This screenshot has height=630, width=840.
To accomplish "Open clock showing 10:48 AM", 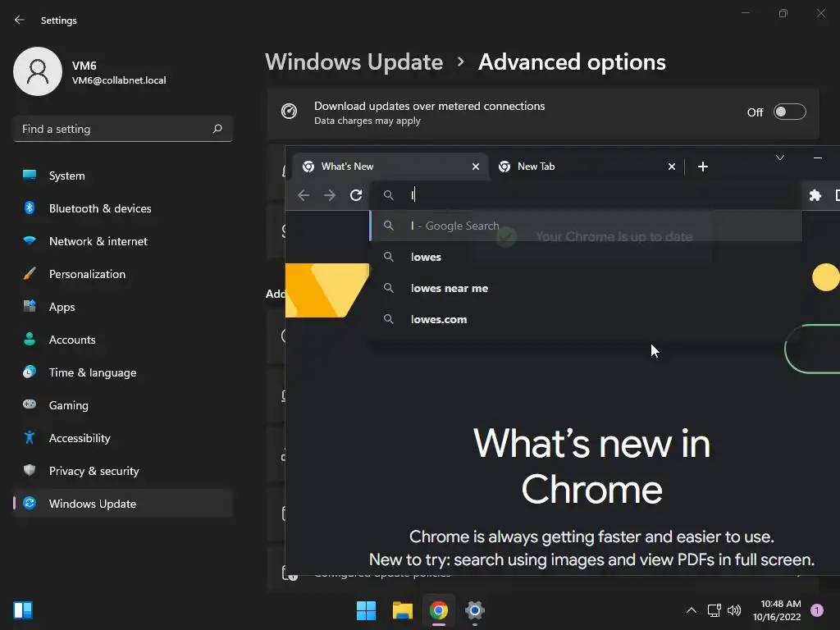I will point(777,610).
